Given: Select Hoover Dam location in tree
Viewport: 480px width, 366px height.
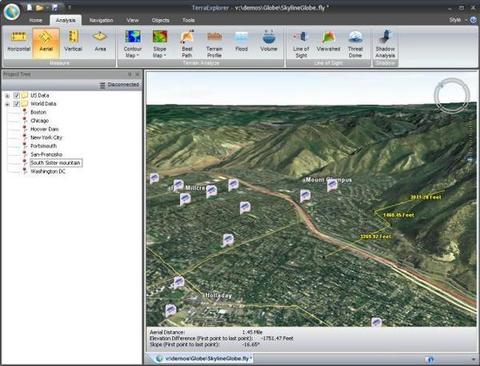Looking at the screenshot, I should click(44, 129).
